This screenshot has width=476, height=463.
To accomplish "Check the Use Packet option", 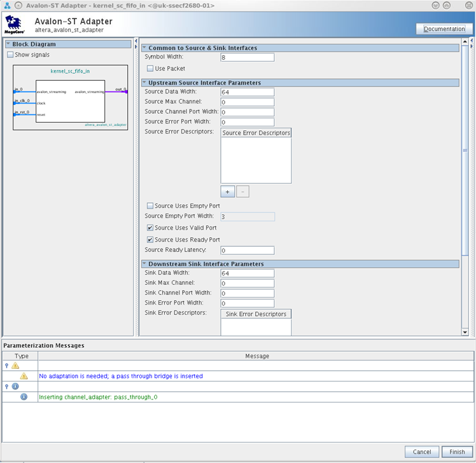I will [x=150, y=69].
